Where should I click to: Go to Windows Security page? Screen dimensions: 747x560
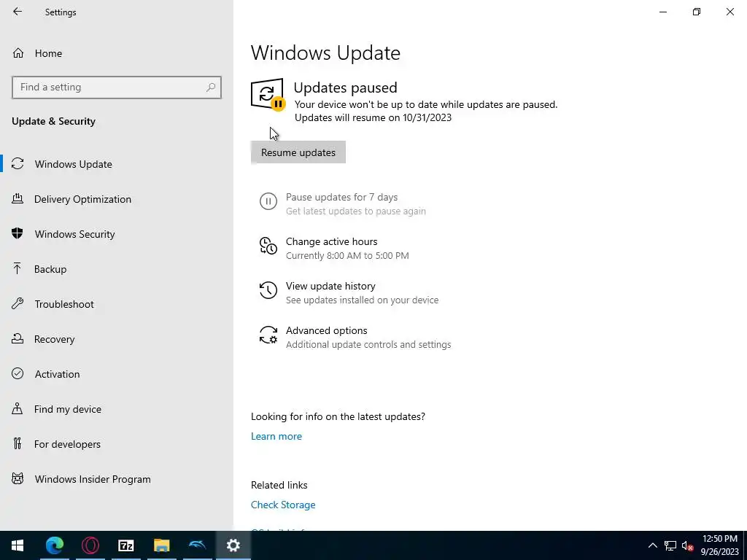[x=75, y=234]
